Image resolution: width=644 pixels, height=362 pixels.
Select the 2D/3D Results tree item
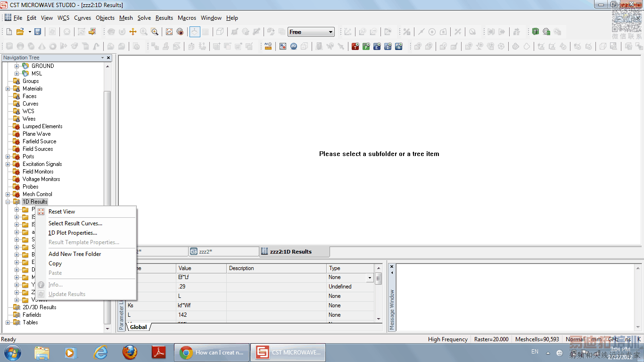tap(39, 307)
